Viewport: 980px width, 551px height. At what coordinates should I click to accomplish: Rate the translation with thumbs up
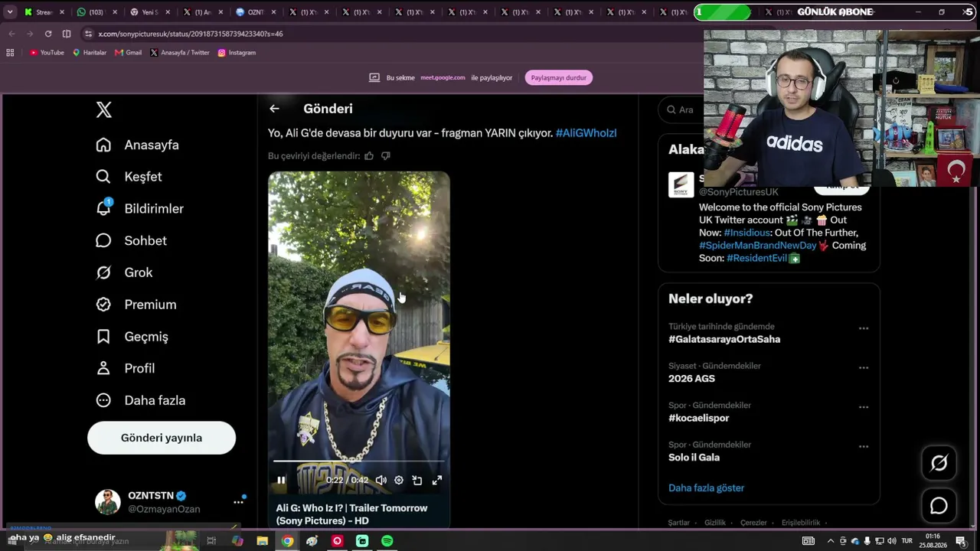369,156
